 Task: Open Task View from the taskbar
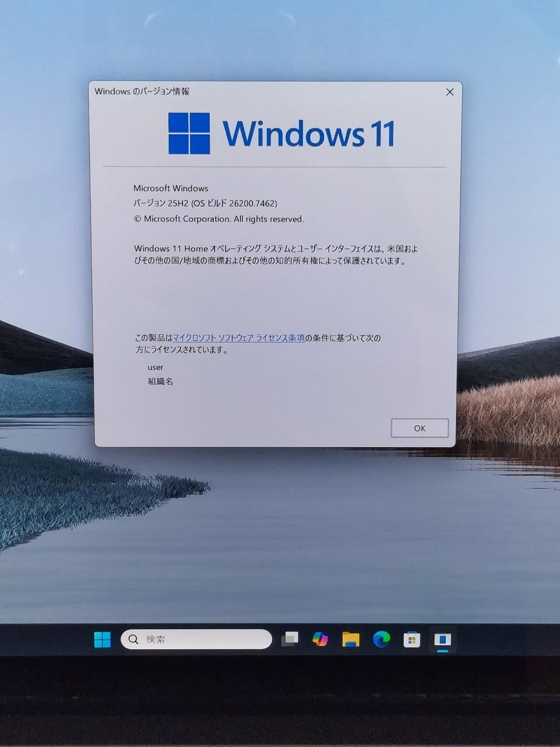click(x=289, y=640)
